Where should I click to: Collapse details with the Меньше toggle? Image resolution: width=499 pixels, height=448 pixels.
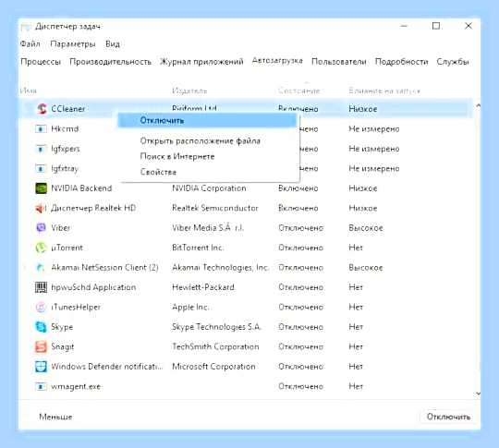click(x=55, y=417)
